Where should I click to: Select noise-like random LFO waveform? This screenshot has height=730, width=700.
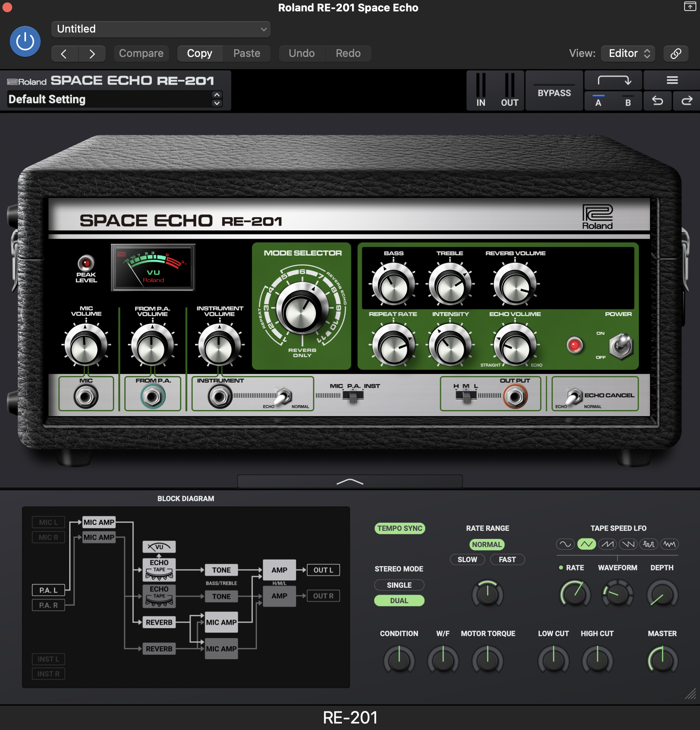(x=670, y=544)
